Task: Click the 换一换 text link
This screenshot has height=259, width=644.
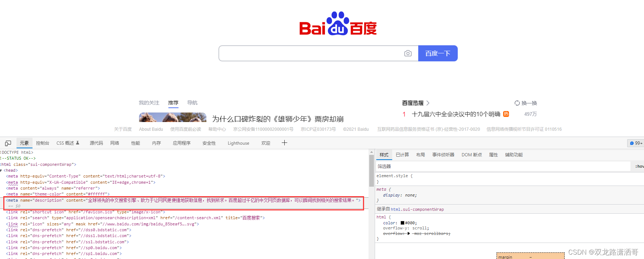Action: 529,103
